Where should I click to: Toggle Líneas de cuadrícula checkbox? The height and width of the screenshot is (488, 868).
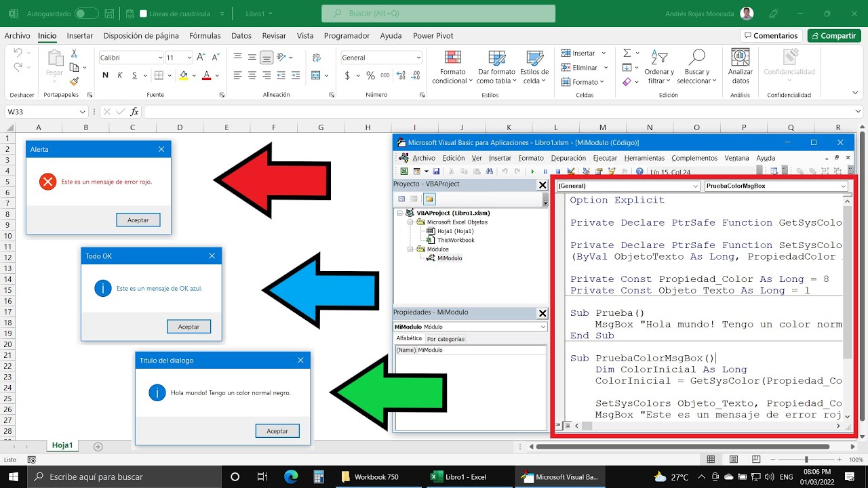(x=143, y=14)
